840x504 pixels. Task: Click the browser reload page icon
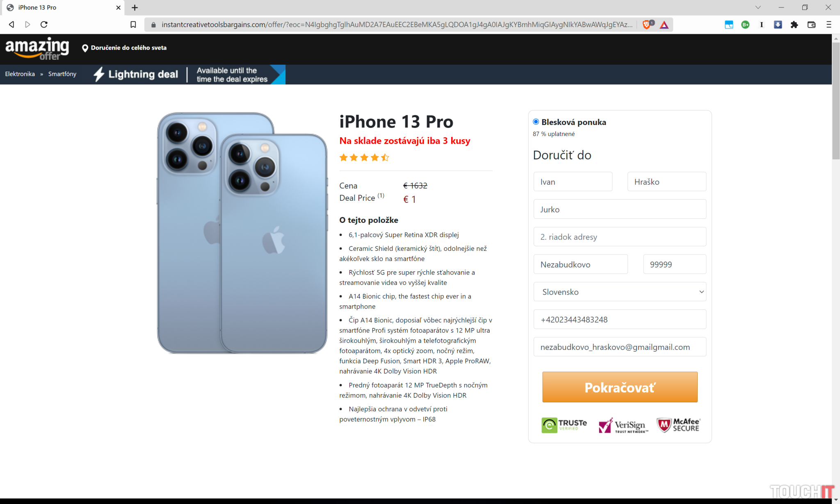(44, 25)
